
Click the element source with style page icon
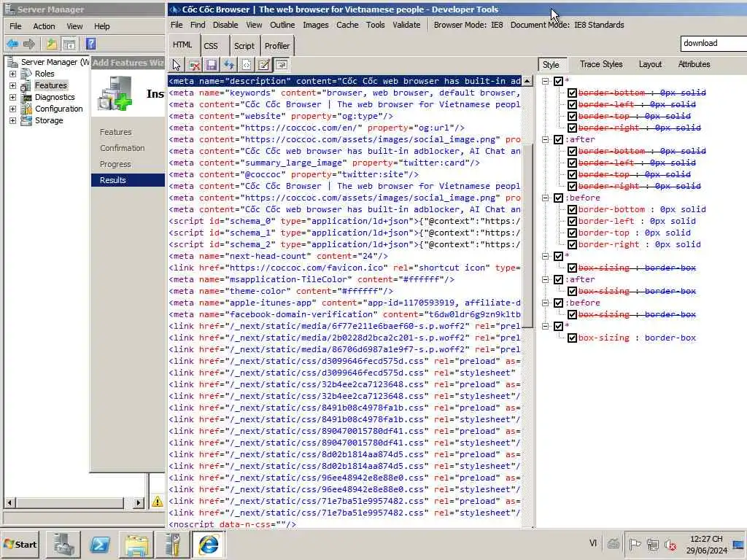click(247, 65)
